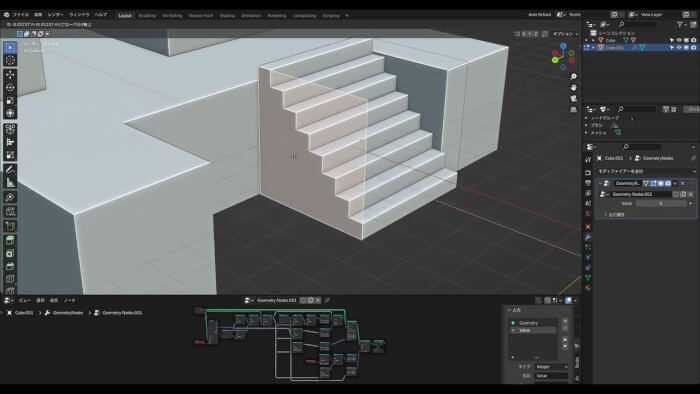Open the Add Modifier dropdown

pyautogui.click(x=646, y=171)
